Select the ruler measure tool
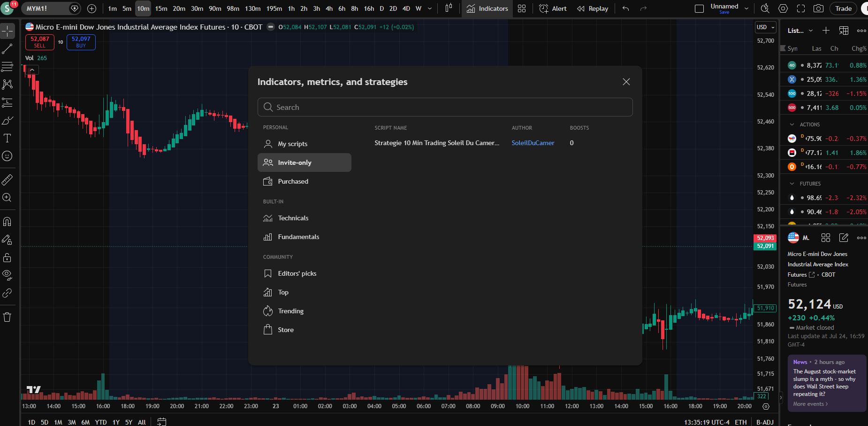The height and width of the screenshot is (426, 868). [8, 180]
